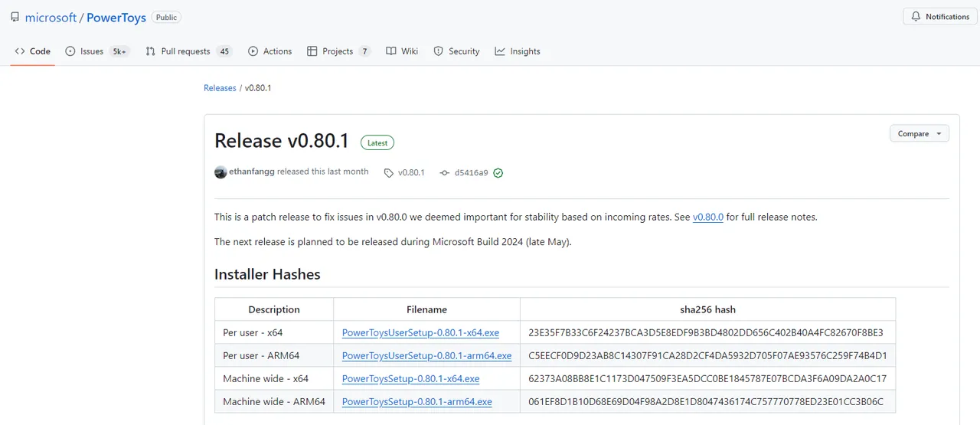Click the sha256 hash column header
Image resolution: width=980 pixels, height=425 pixels.
(x=707, y=309)
